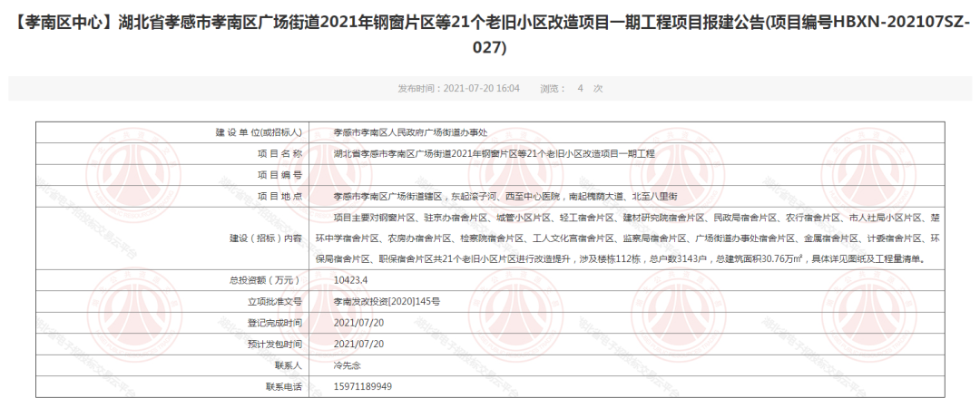The width and height of the screenshot is (980, 408).
Task: Select the 项目名称 row label
Action: [279, 153]
